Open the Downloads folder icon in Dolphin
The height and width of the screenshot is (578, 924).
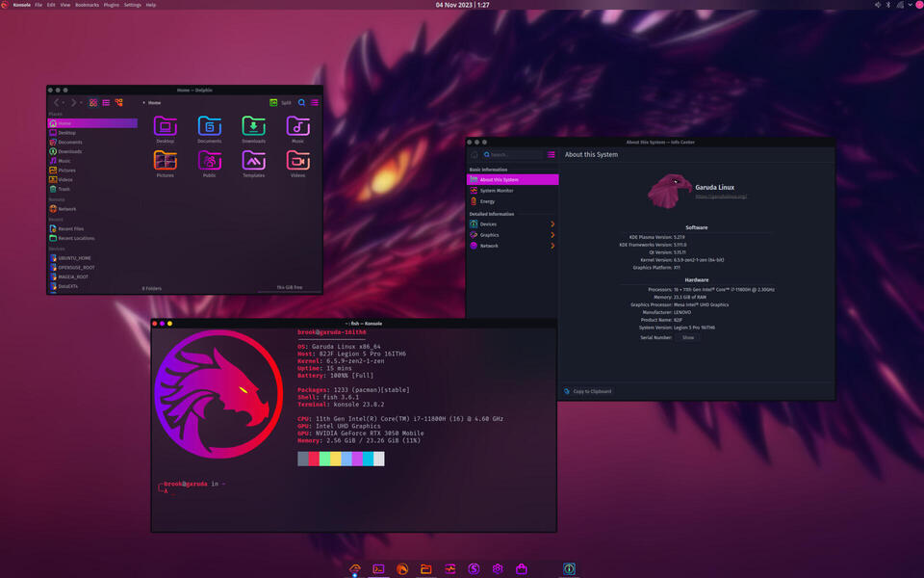[253, 129]
